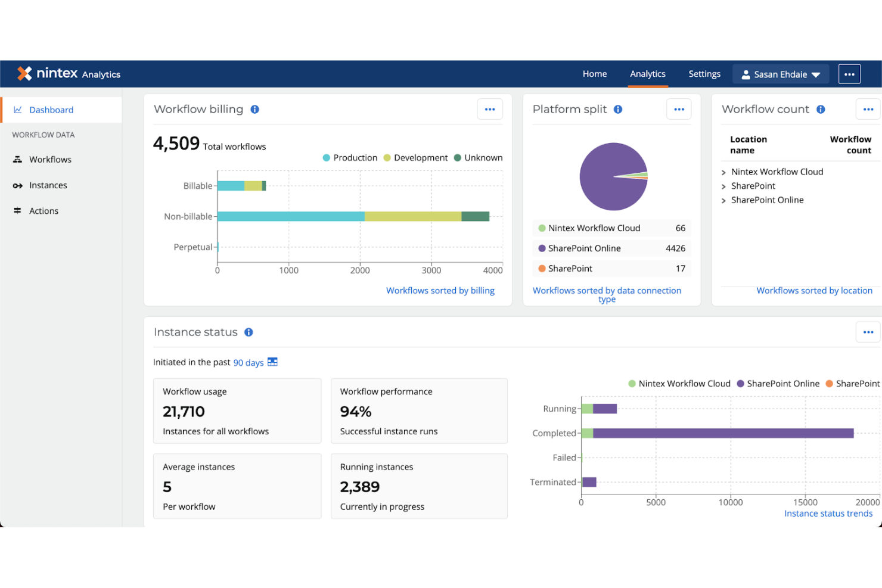Click the Location name column header
882x588 pixels.
click(x=749, y=145)
